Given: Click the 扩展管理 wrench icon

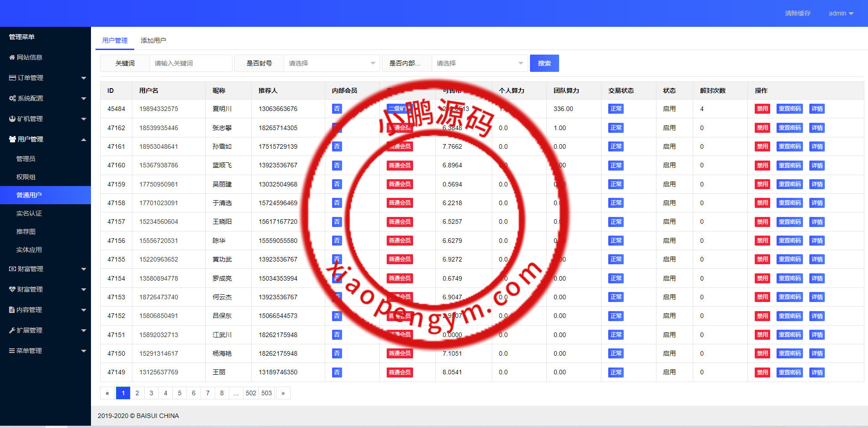Looking at the screenshot, I should click(11, 330).
